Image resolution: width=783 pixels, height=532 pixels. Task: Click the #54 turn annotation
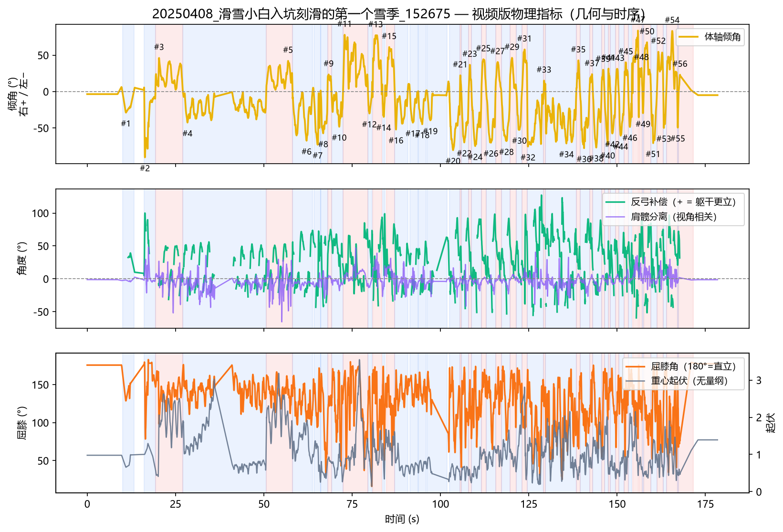click(x=672, y=20)
